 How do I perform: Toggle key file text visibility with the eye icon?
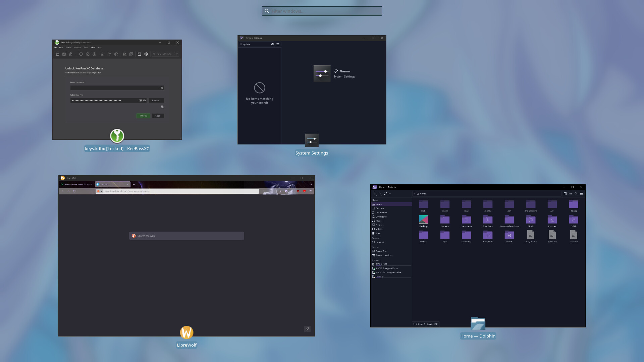pos(144,100)
